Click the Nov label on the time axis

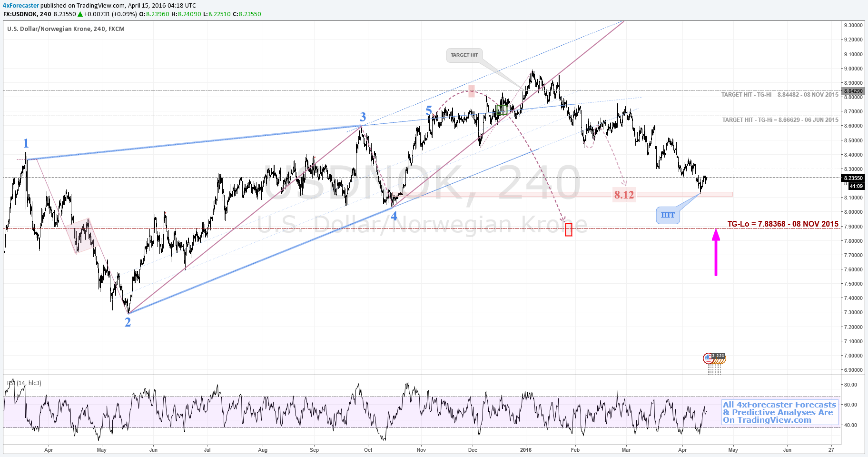pos(421,450)
